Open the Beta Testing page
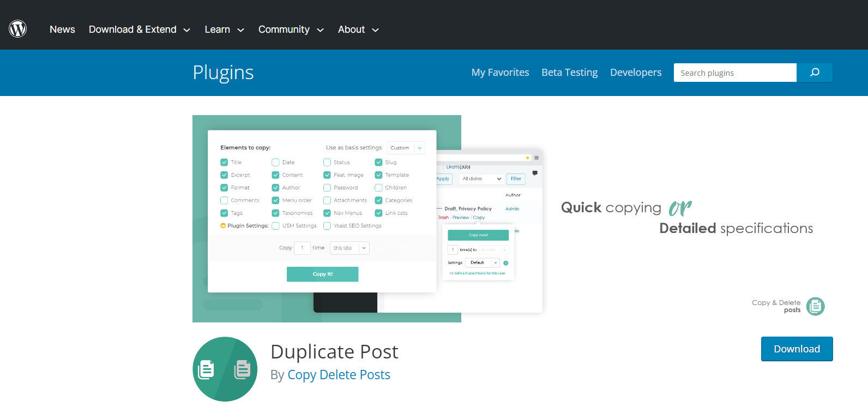 pyautogui.click(x=569, y=73)
